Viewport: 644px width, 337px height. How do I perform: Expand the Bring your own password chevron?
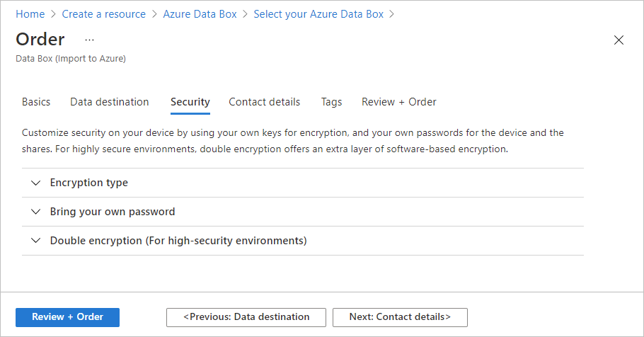tap(36, 212)
